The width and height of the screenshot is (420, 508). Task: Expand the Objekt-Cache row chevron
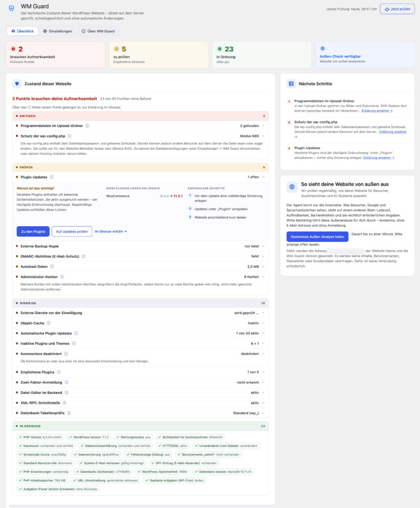click(x=263, y=323)
